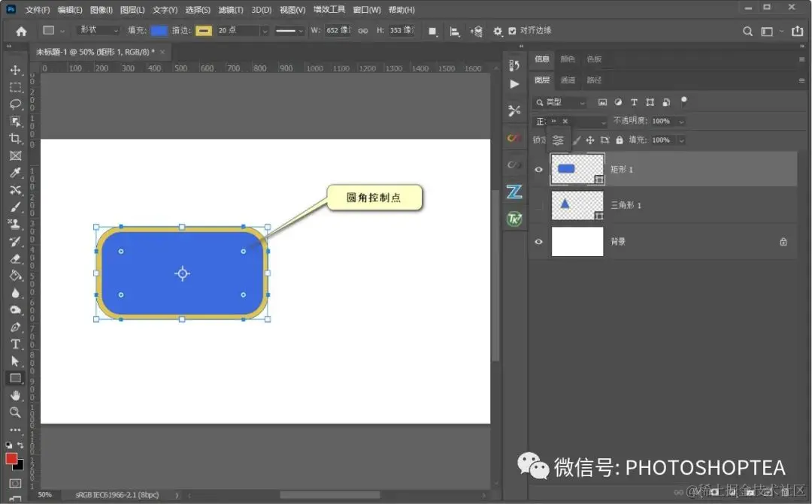
Task: Toggle the pixel layer filter
Action: coord(602,102)
